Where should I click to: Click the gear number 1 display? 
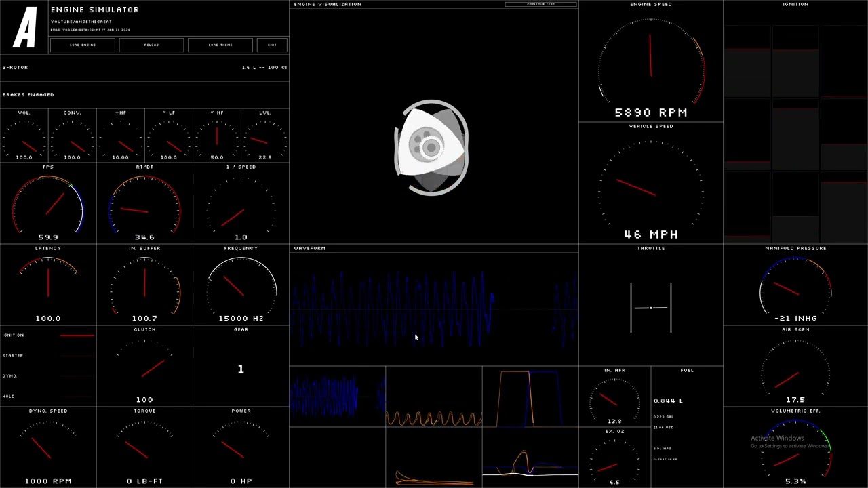click(241, 369)
